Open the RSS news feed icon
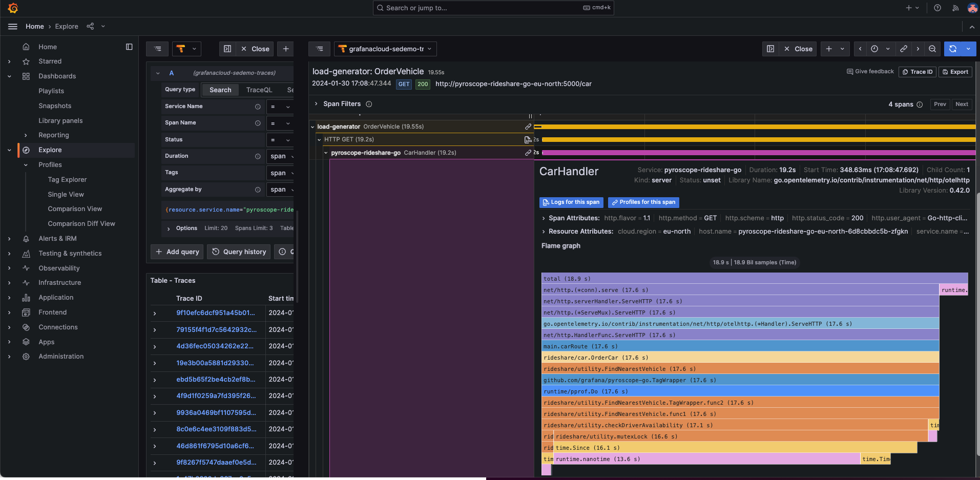 pyautogui.click(x=954, y=8)
